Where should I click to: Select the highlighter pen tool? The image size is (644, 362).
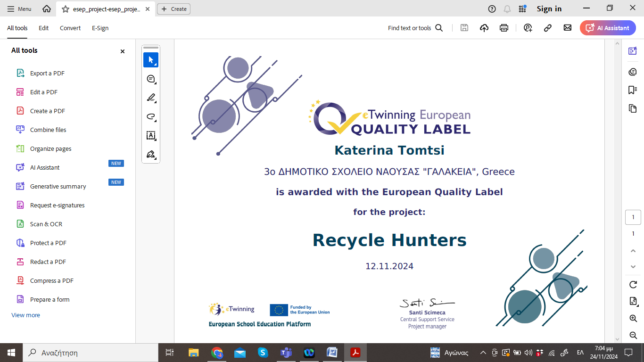click(x=151, y=98)
